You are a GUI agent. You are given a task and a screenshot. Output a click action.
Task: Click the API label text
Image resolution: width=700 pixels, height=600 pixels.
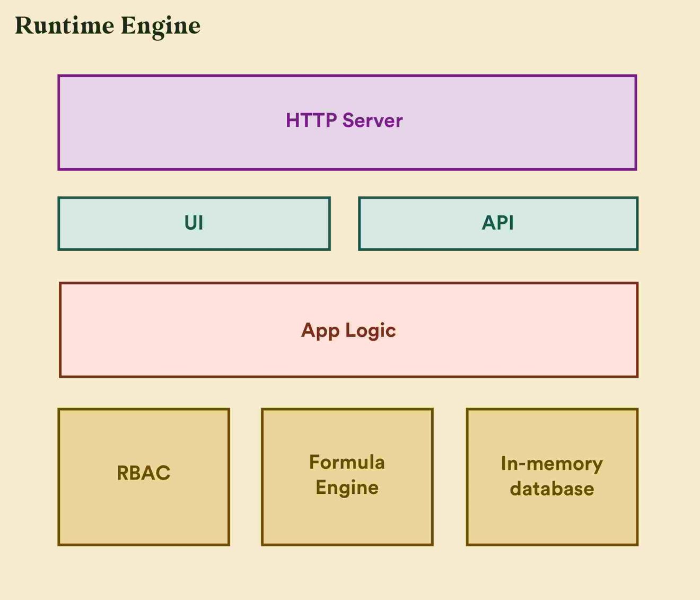pos(497,223)
